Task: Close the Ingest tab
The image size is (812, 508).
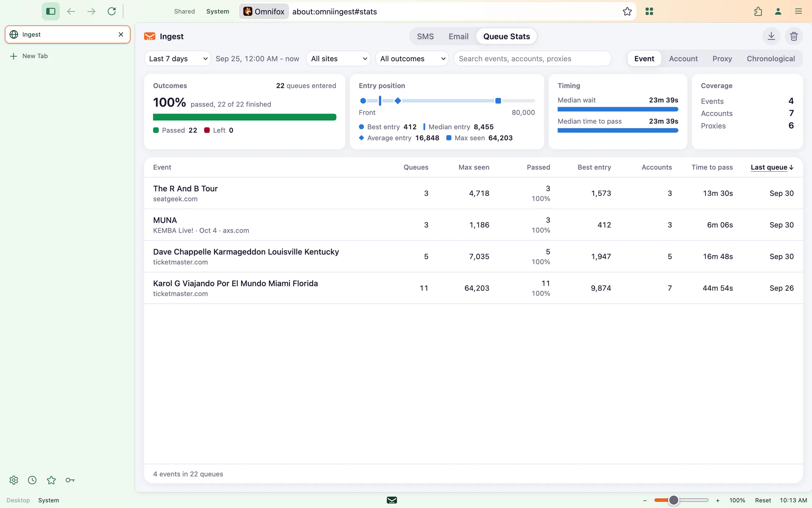Action: click(x=121, y=34)
